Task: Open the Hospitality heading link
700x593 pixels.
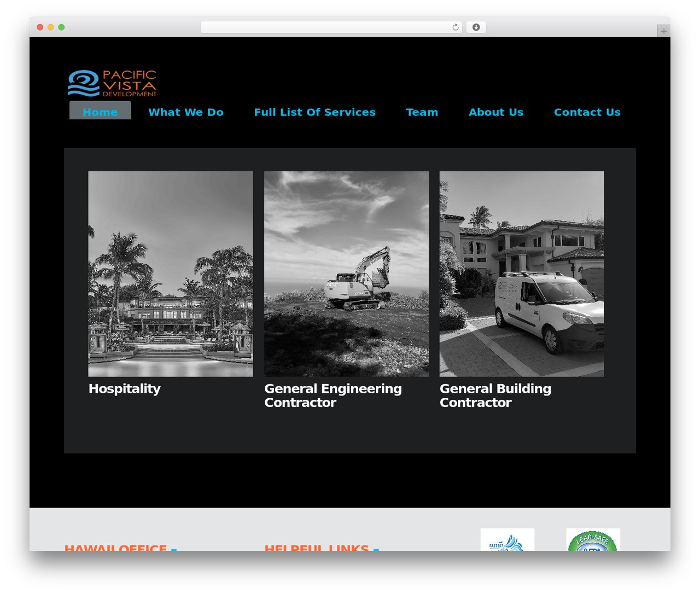Action: tap(125, 389)
